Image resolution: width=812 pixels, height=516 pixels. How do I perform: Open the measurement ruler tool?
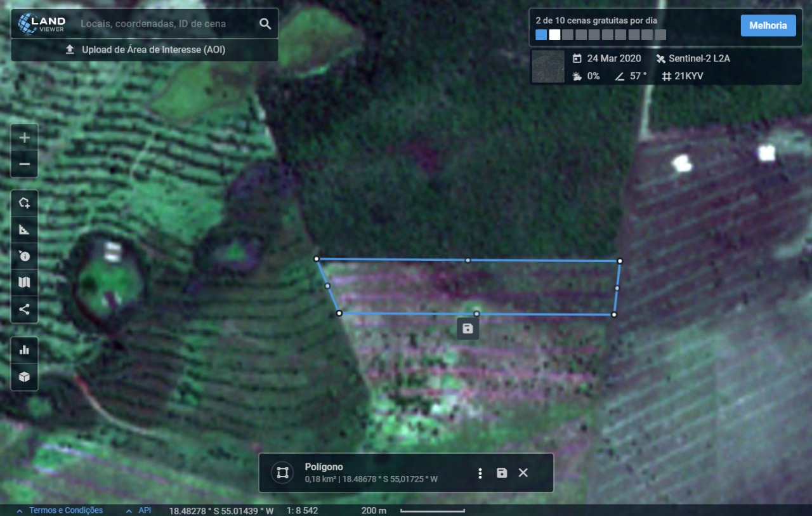[25, 230]
